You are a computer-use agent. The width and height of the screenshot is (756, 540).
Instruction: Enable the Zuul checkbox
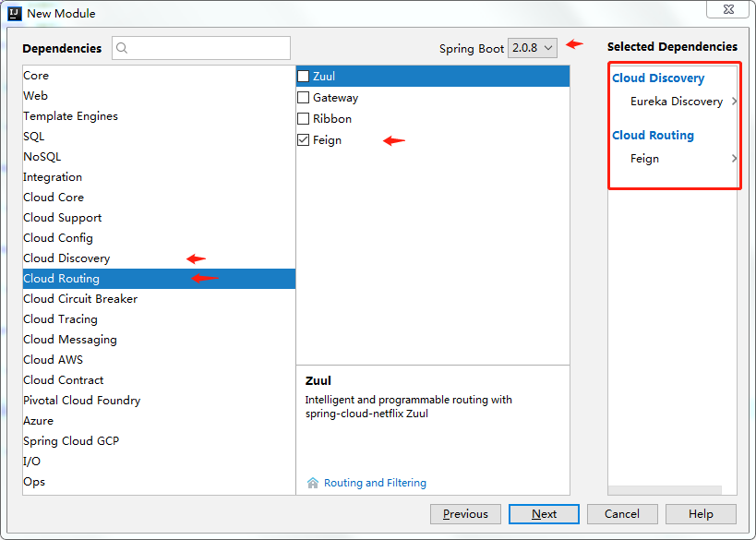(304, 77)
